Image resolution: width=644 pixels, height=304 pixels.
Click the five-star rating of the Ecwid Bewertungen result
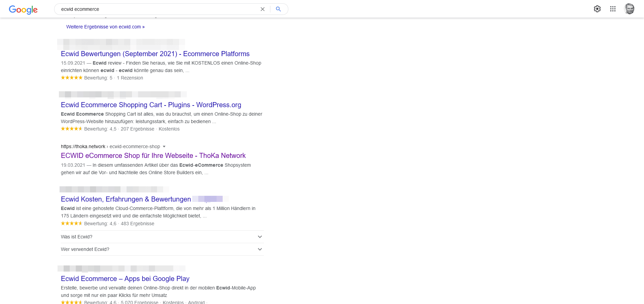pyautogui.click(x=71, y=78)
